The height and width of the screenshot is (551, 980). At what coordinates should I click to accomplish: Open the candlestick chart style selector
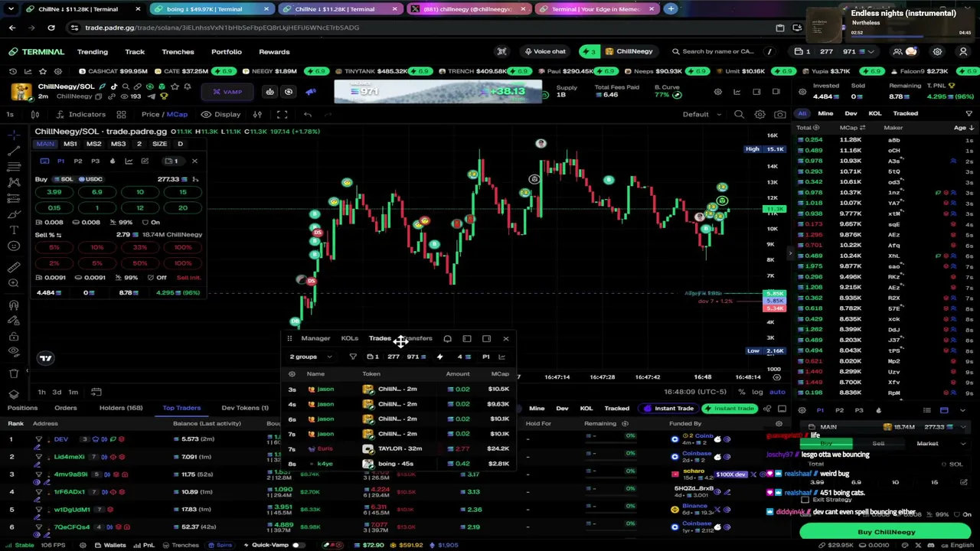pos(34,114)
